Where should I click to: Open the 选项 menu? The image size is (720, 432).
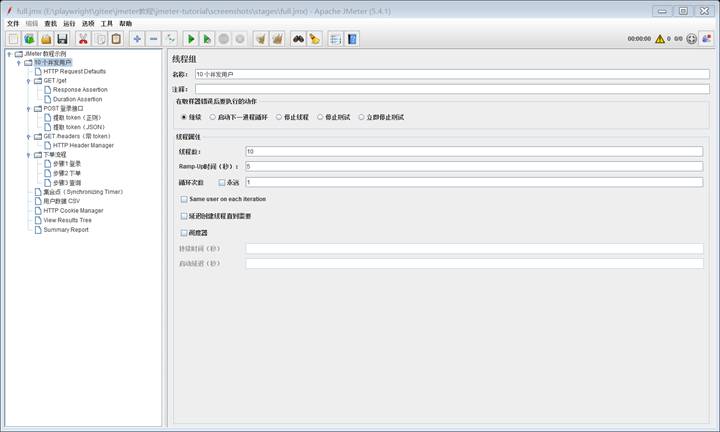(x=88, y=23)
